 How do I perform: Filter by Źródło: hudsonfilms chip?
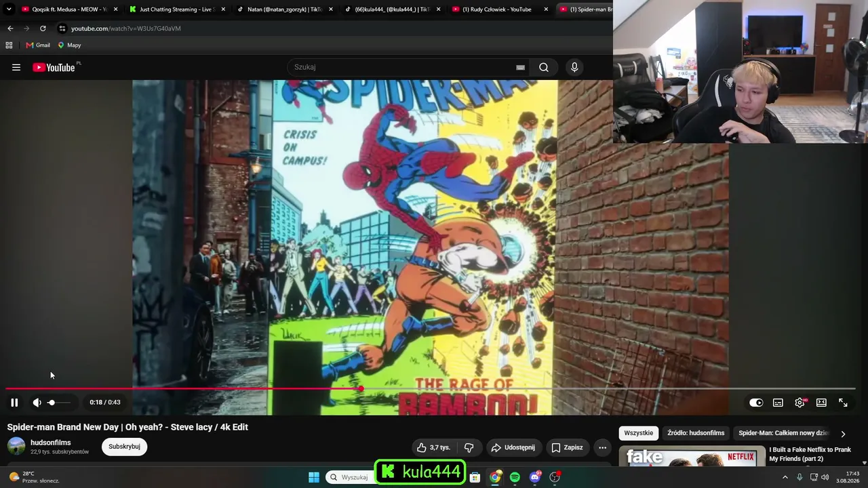(x=696, y=433)
